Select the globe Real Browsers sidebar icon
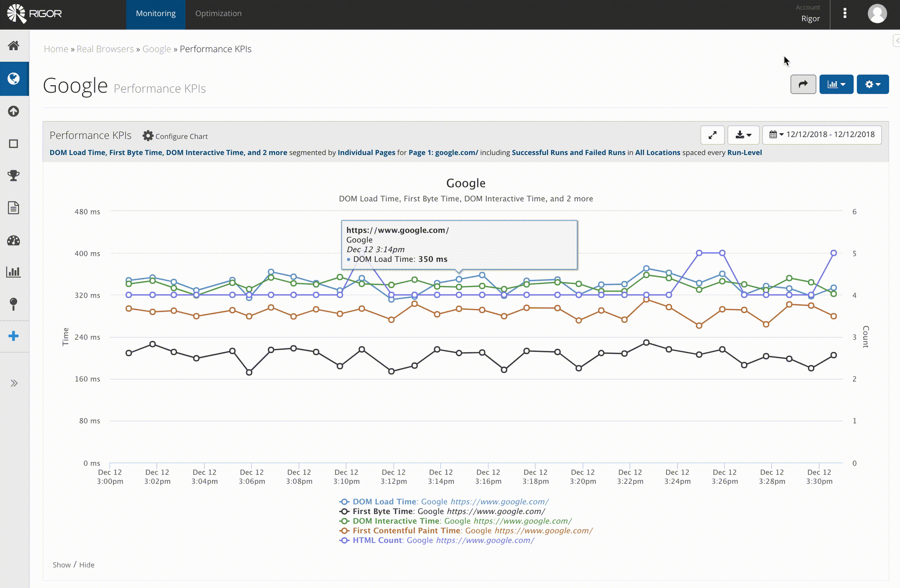Screen dimensions: 900x588 [x=14, y=78]
